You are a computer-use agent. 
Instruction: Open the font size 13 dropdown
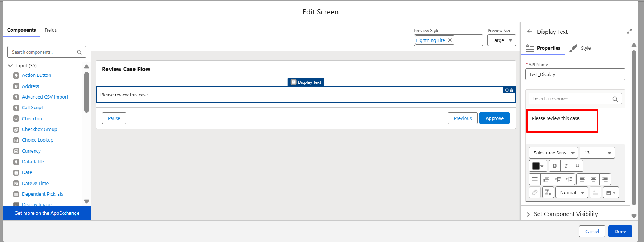click(x=597, y=153)
